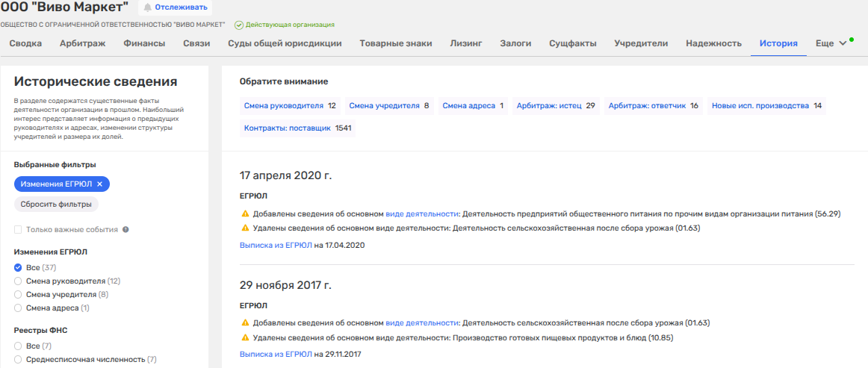Click the help icon beside Только важные события

tap(125, 230)
